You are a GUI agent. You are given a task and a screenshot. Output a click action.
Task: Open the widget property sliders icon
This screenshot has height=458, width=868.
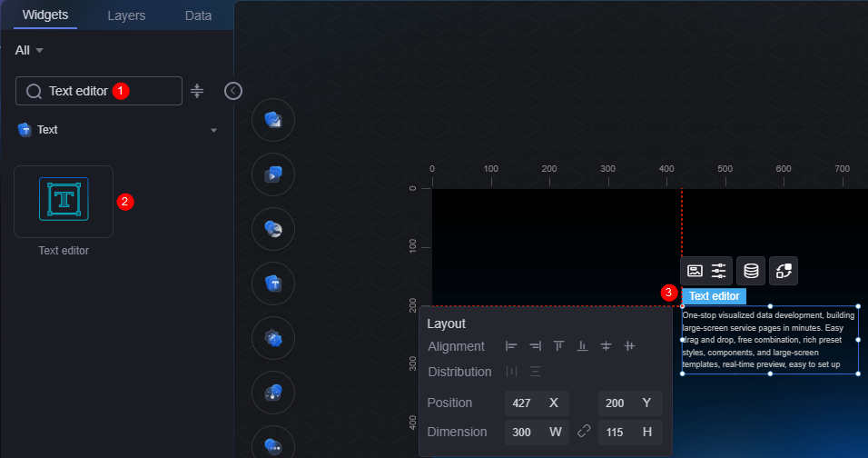[718, 271]
